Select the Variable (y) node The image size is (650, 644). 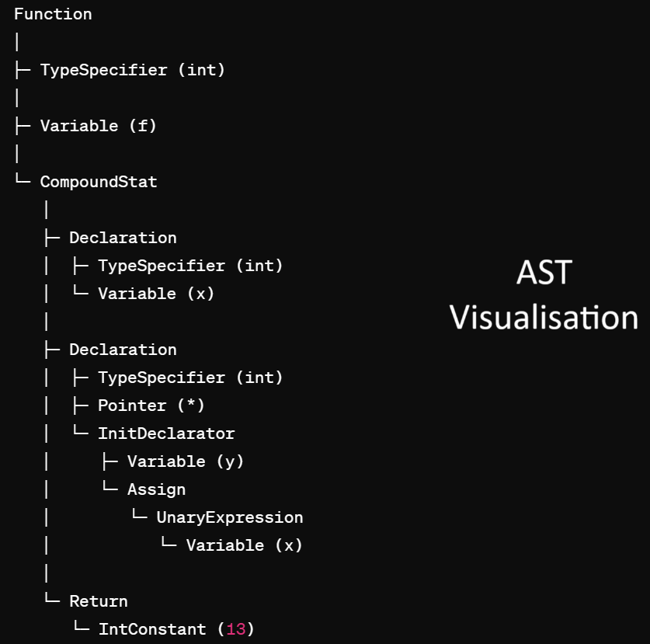point(186,461)
